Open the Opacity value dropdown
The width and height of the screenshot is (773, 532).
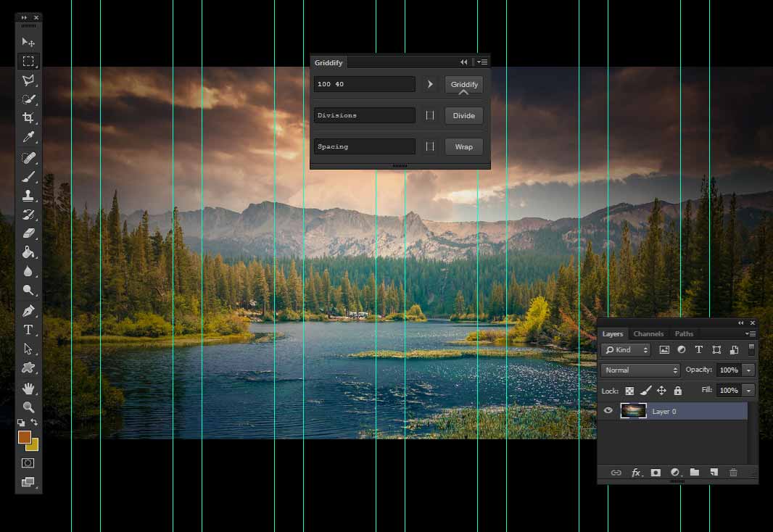point(749,370)
